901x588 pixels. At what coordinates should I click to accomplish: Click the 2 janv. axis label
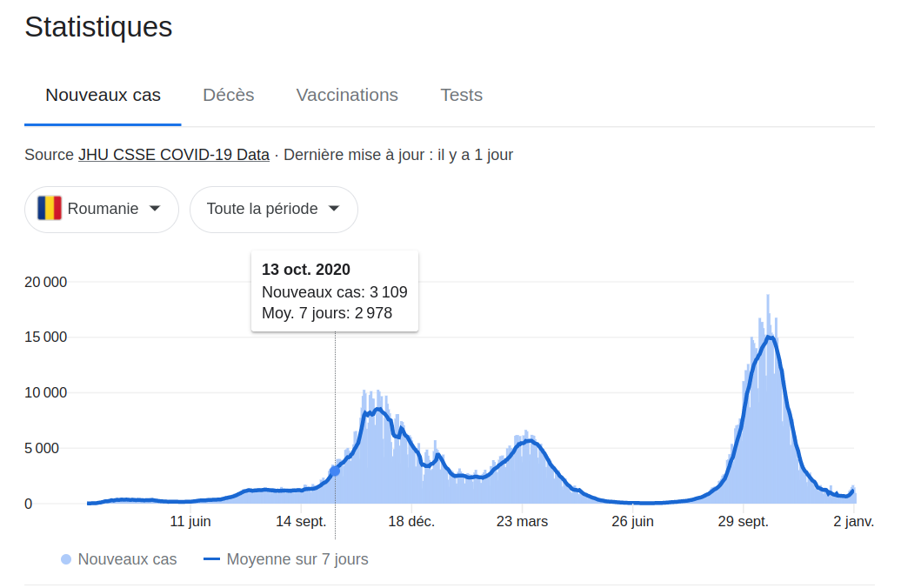coord(854,521)
